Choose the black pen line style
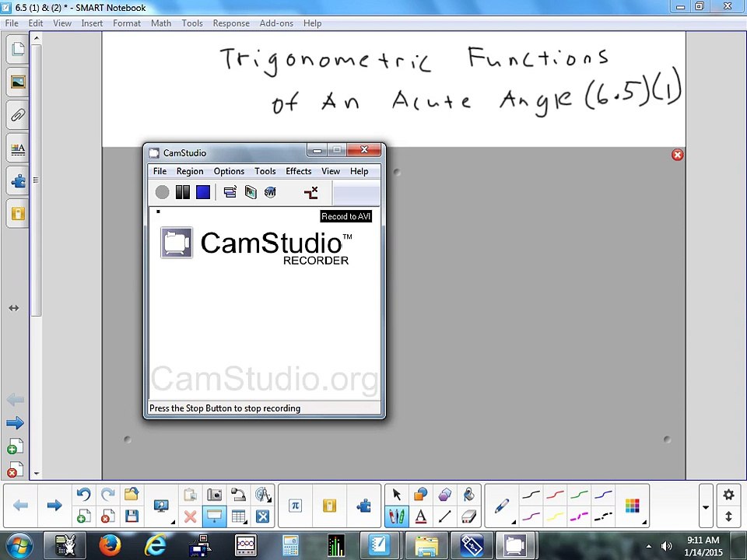This screenshot has width=747, height=560. [x=531, y=495]
